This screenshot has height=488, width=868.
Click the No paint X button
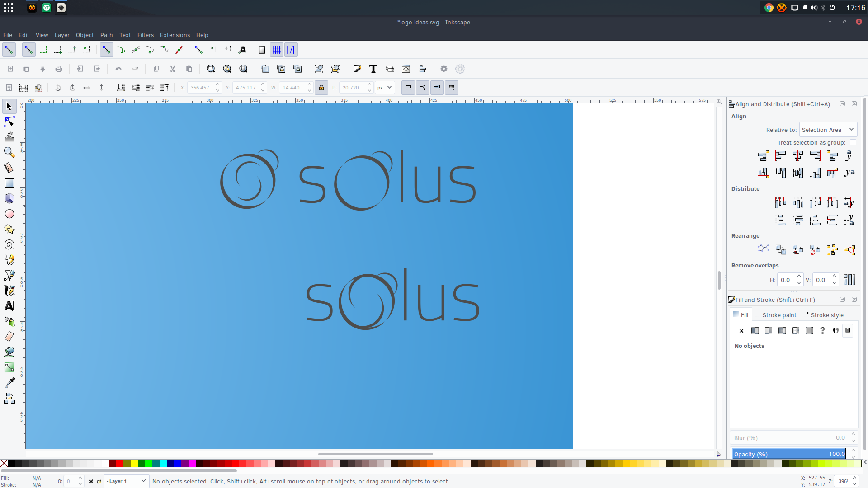pyautogui.click(x=741, y=331)
